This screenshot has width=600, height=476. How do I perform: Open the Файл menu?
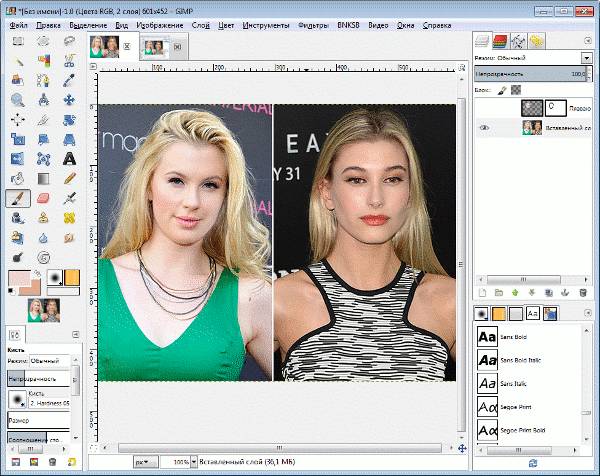pyautogui.click(x=18, y=25)
